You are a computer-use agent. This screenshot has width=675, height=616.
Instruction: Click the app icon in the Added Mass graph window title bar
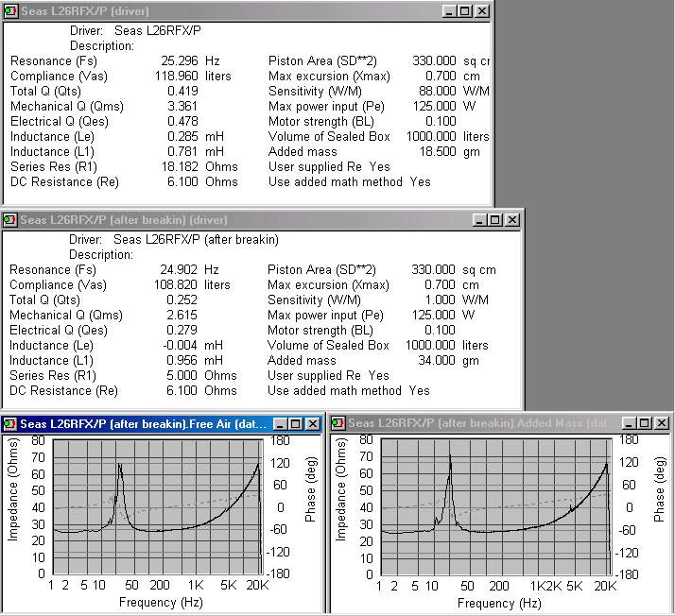(337, 423)
